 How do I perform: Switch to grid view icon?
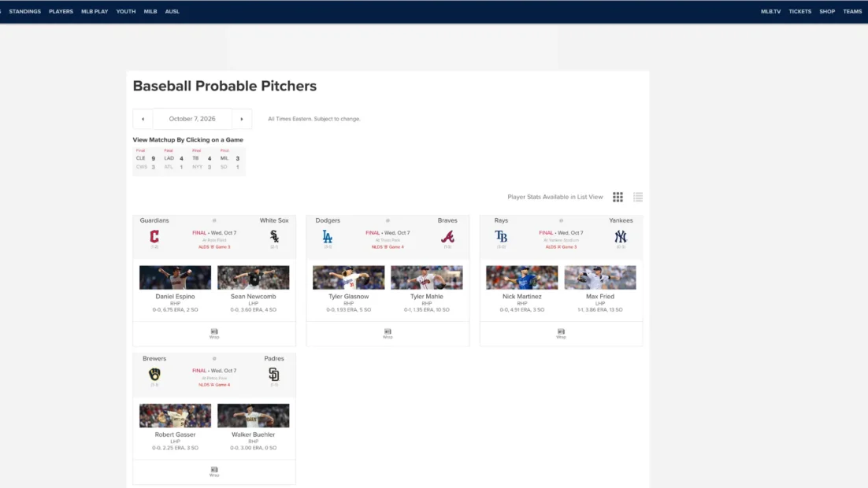pyautogui.click(x=618, y=197)
